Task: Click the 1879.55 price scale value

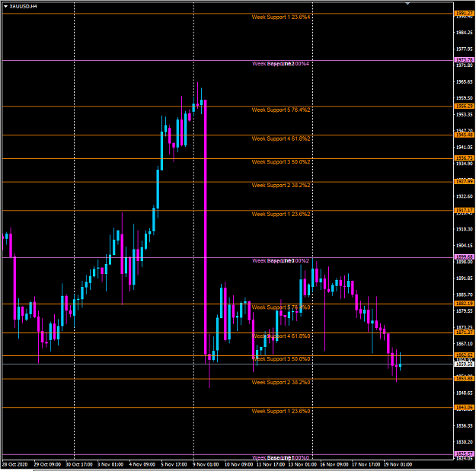Action: point(465,311)
